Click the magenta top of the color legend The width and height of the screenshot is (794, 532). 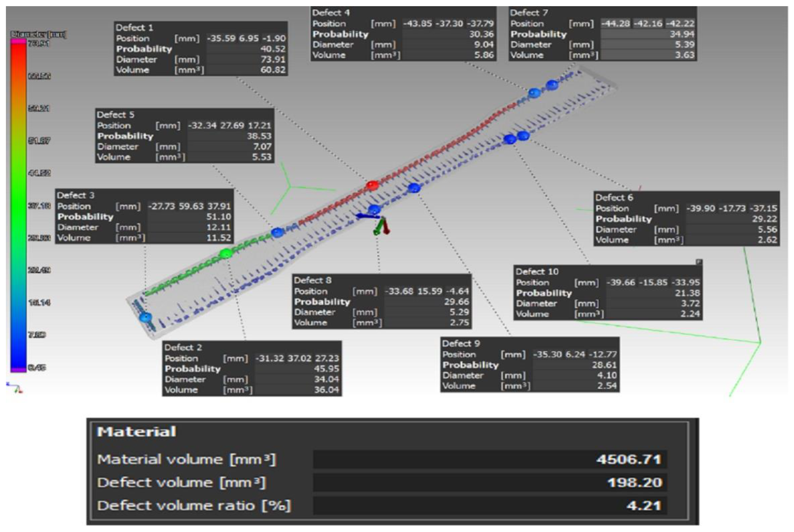[x=18, y=41]
